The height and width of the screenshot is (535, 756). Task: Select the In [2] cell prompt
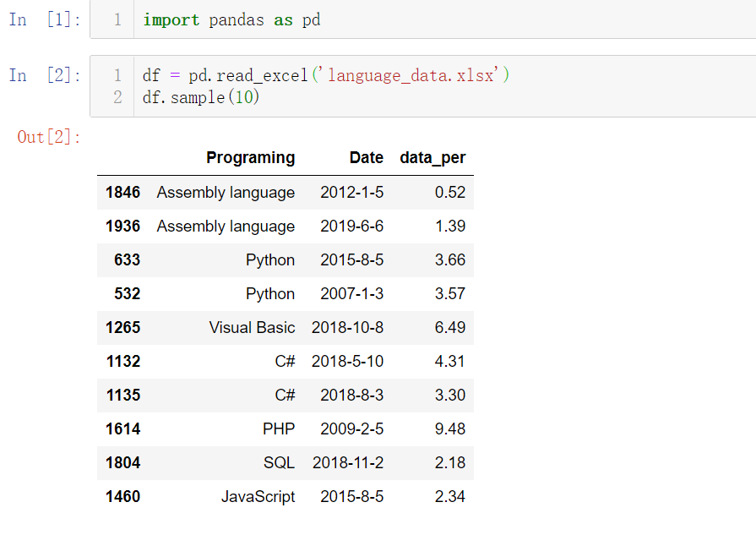tap(45, 76)
